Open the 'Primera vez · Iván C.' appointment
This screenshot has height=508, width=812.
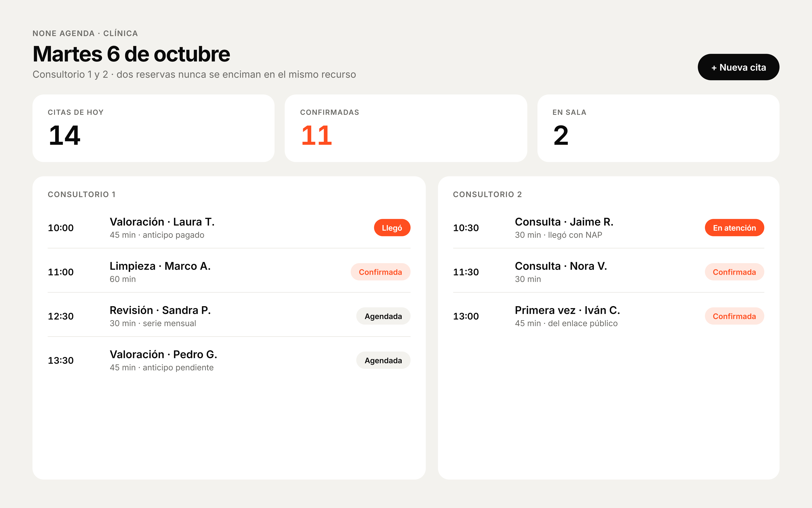tap(608, 316)
